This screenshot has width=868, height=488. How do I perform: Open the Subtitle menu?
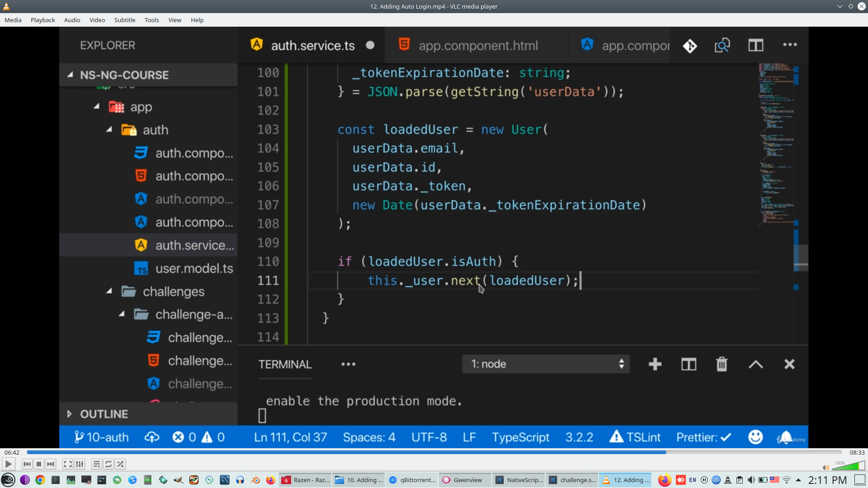pyautogui.click(x=124, y=20)
